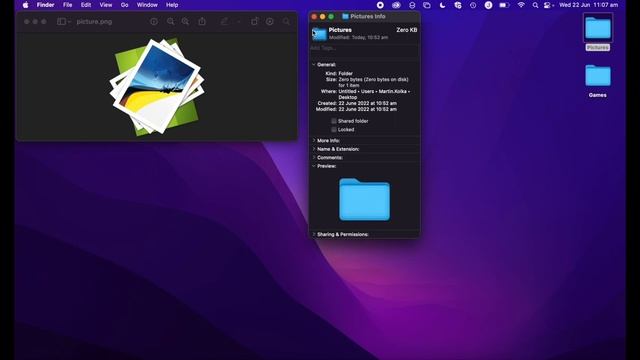Click the Highlight pen icon in Preview toolbar
This screenshot has width=640, height=360.
pos(224,21)
